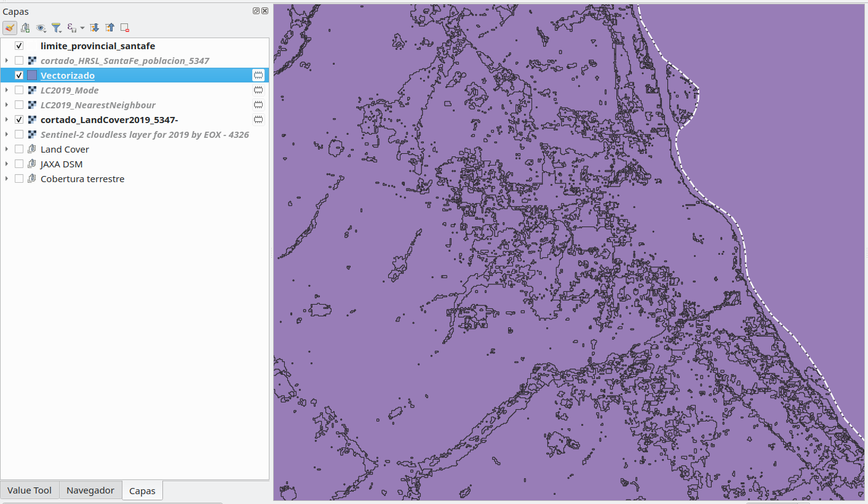Image resolution: width=868 pixels, height=504 pixels.
Task: Enable the cortado_HRSL_SantaFe_poblacion_5347 layer checkbox
Action: pyautogui.click(x=19, y=60)
